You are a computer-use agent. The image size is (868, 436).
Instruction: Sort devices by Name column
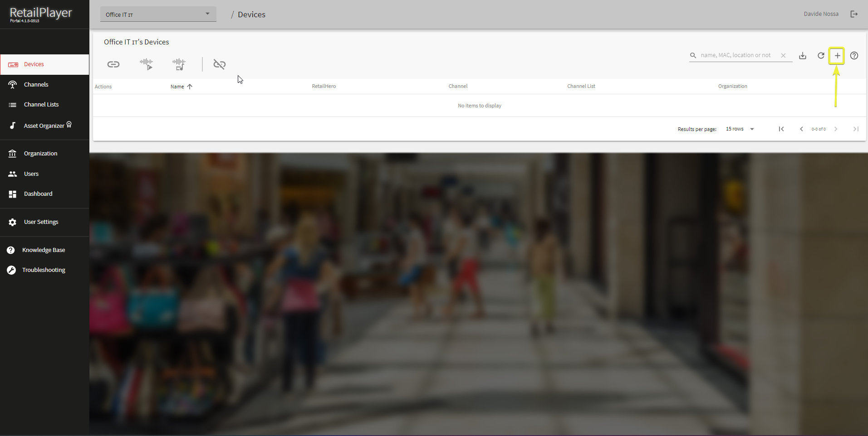pos(177,87)
